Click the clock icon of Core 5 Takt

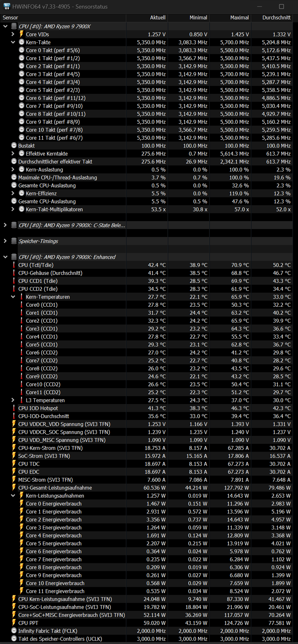(x=22, y=90)
